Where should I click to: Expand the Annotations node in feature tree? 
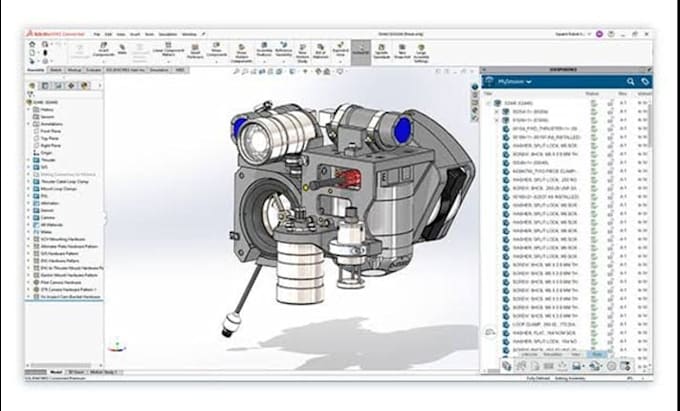[29, 124]
